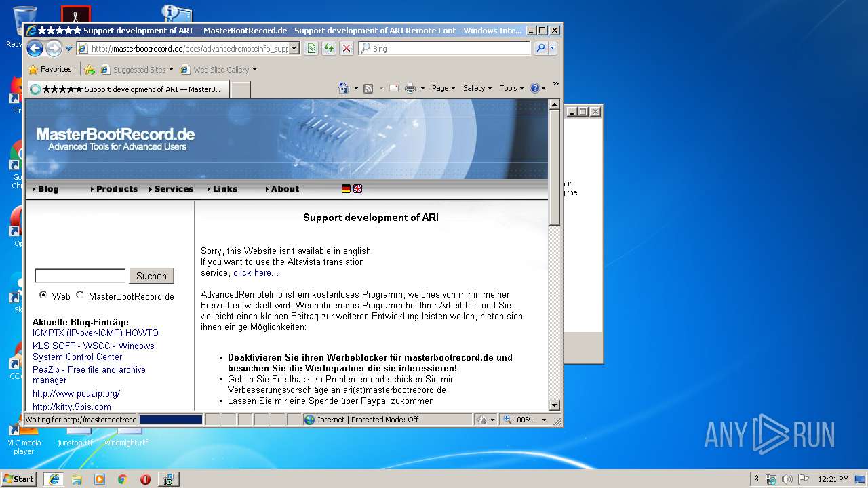Open the Safety menu
The width and height of the screenshot is (868, 488).
coord(477,88)
